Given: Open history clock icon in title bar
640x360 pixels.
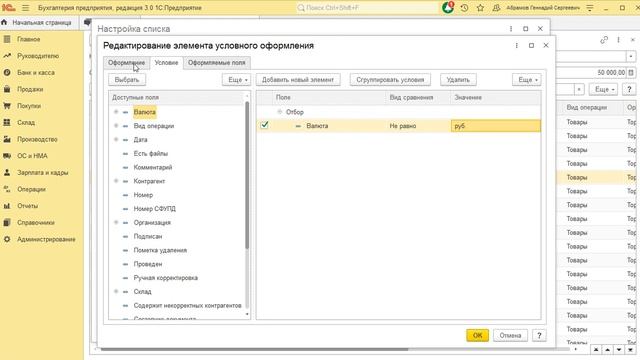Looking at the screenshot, I should click(x=464, y=8).
